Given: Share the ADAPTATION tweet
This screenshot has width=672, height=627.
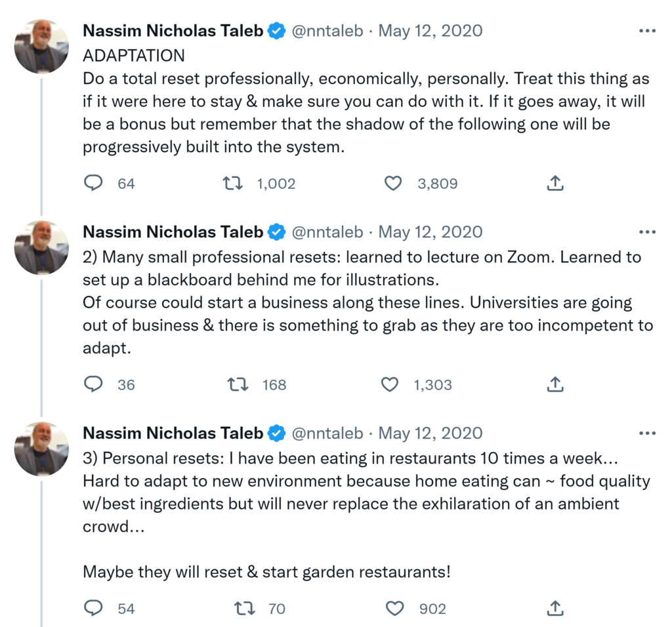Looking at the screenshot, I should click(555, 183).
